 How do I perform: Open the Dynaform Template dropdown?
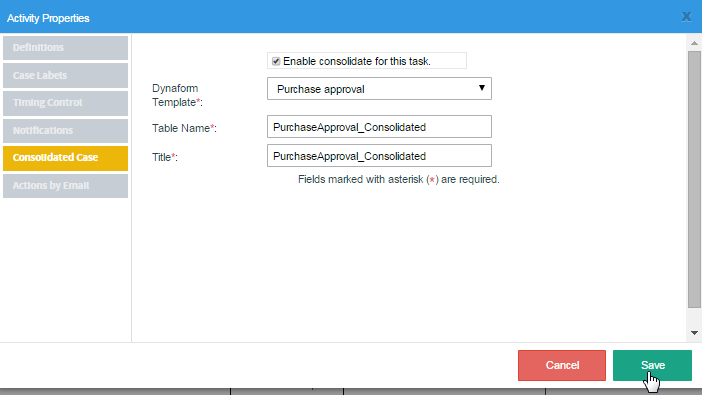point(379,89)
